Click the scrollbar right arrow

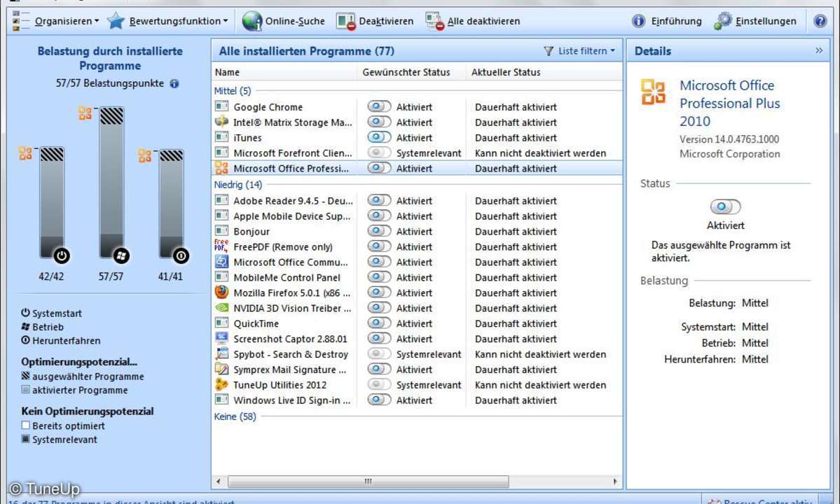616,481
